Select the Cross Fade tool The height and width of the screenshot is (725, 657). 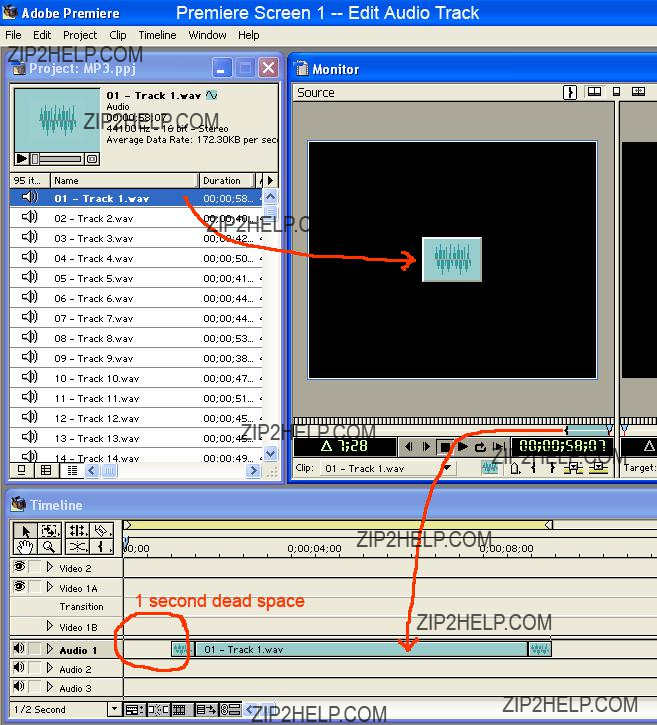pyautogui.click(x=77, y=547)
